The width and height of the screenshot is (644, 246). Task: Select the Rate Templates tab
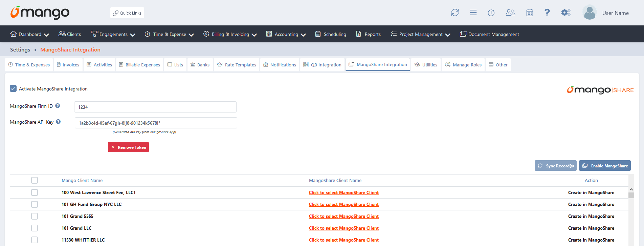pos(237,65)
